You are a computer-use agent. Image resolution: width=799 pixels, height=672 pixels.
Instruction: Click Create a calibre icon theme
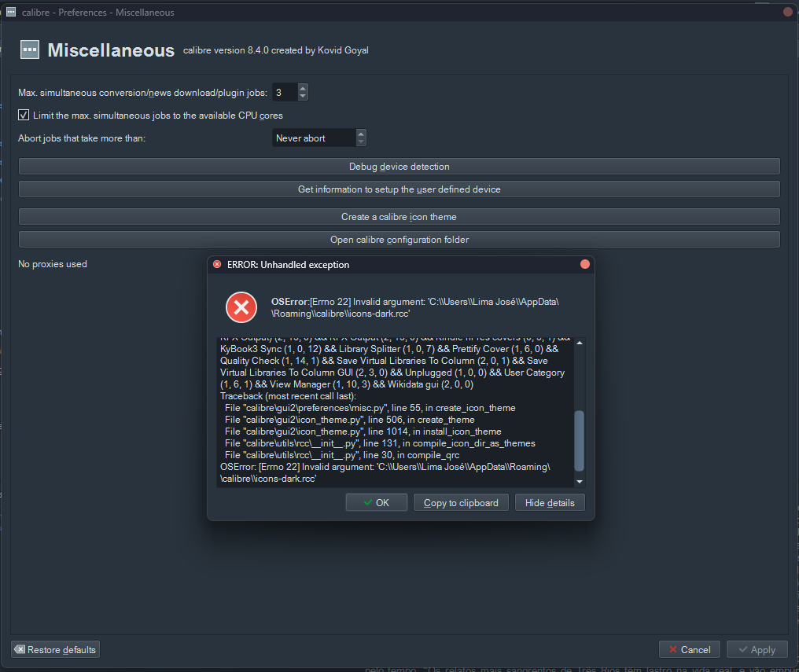tap(399, 217)
